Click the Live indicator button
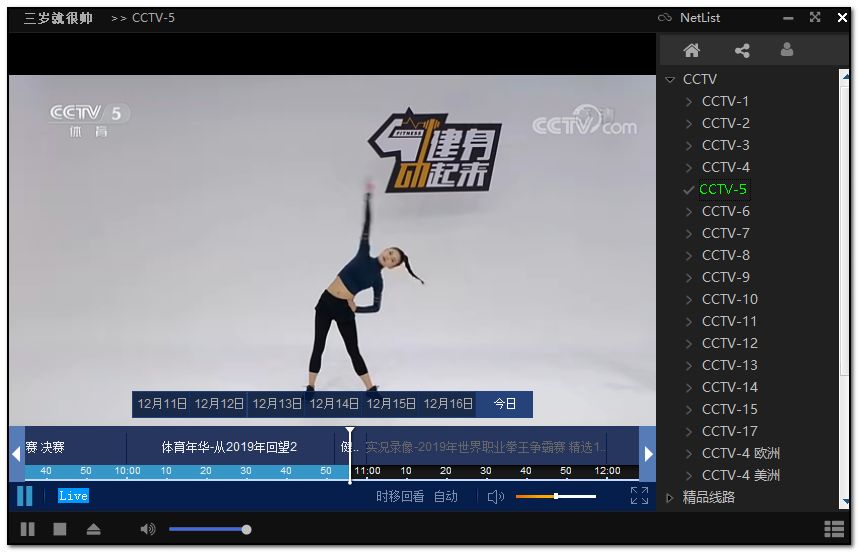858x552 pixels. (73, 496)
